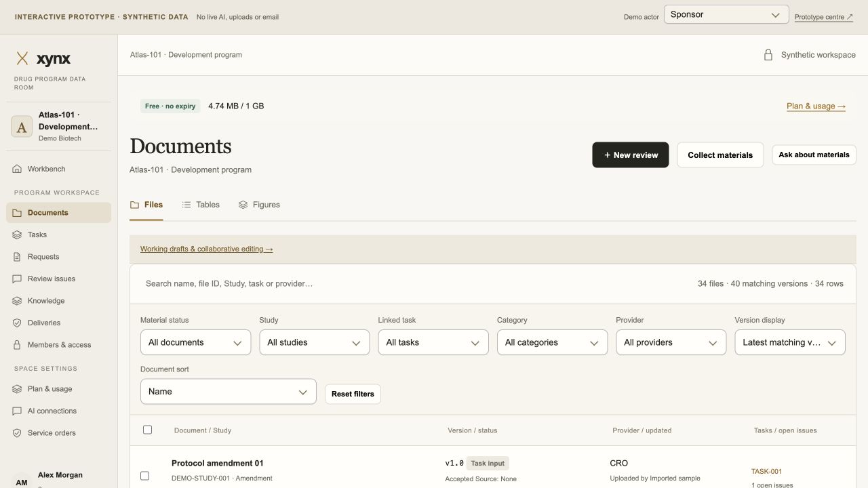Click the Documents folder icon in sidebar
The width and height of the screenshot is (868, 488).
pyautogui.click(x=17, y=213)
